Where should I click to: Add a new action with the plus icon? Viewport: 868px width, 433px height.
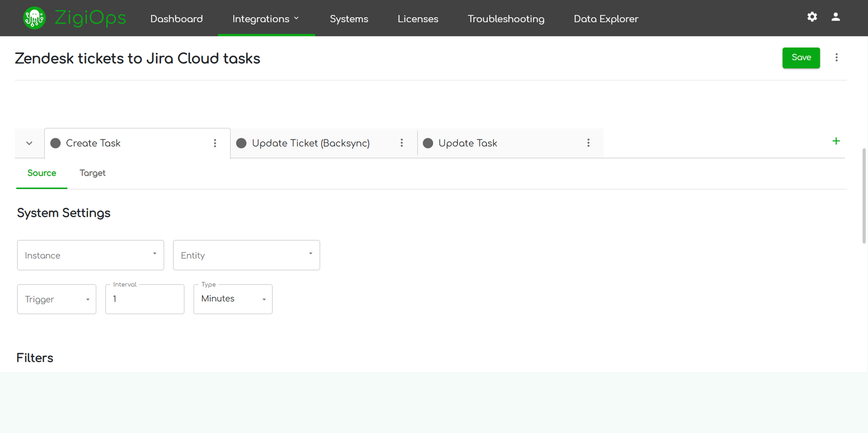click(836, 141)
